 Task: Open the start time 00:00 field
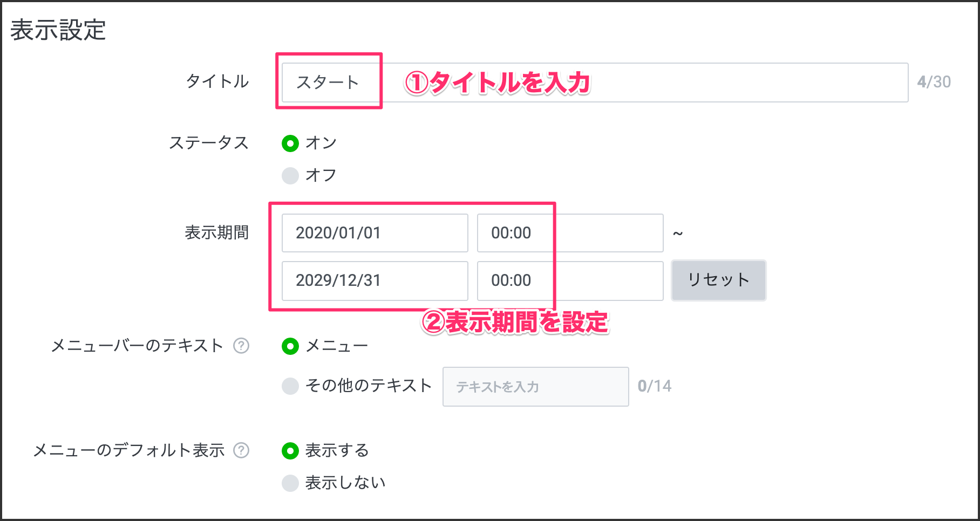[x=570, y=233]
